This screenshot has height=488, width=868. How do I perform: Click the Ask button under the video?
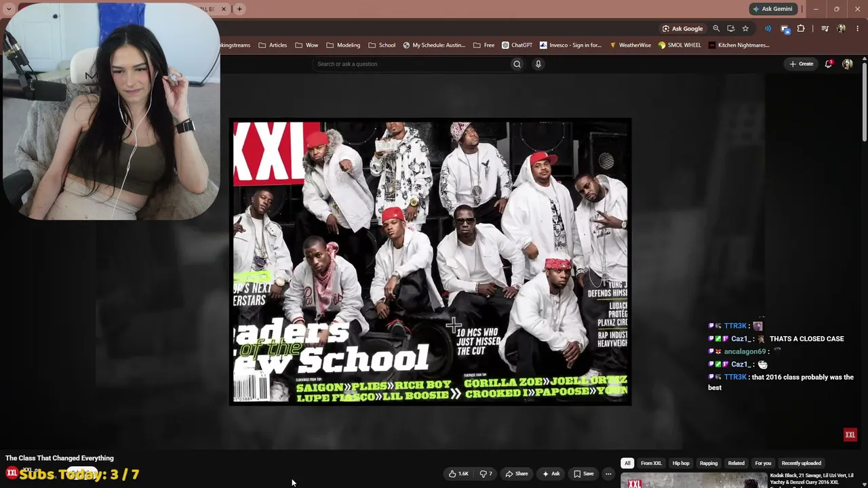(550, 474)
